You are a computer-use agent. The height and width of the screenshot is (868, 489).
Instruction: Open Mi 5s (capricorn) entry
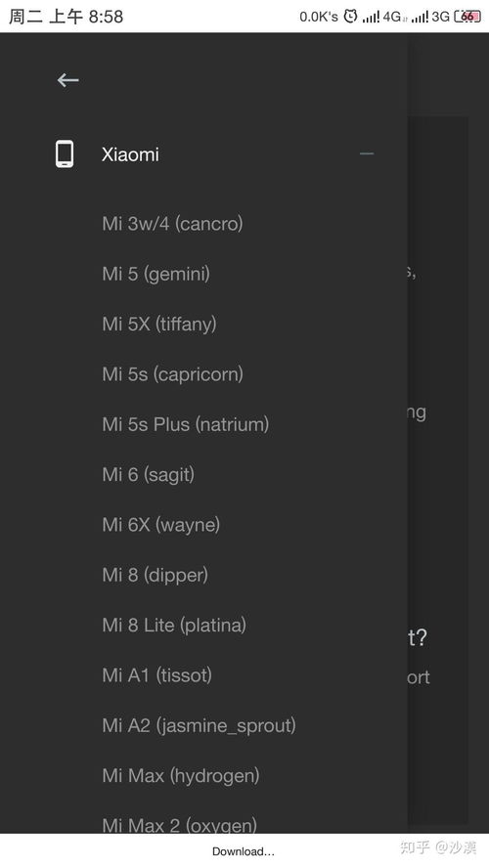pyautogui.click(x=172, y=374)
